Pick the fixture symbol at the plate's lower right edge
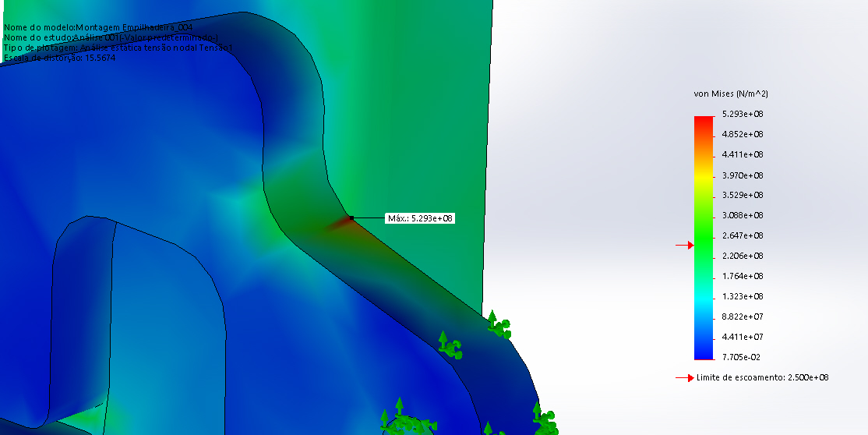The width and height of the screenshot is (868, 435). tap(544, 419)
